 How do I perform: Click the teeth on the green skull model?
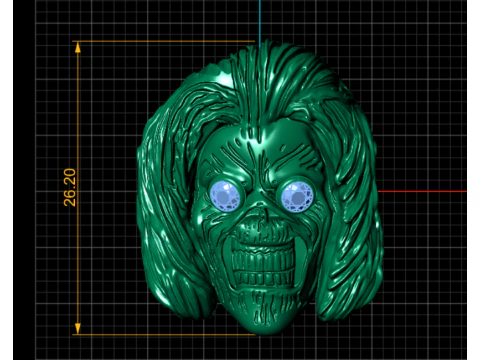click(263, 265)
